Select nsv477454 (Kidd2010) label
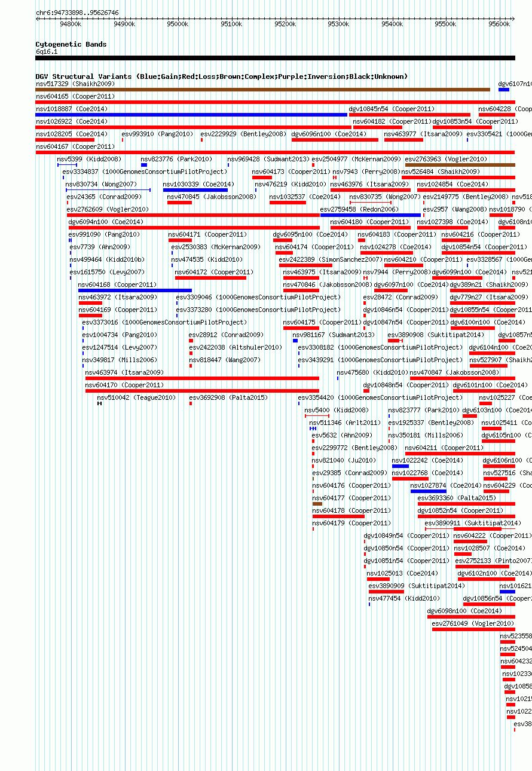The height and width of the screenshot is (771, 532). (404, 598)
